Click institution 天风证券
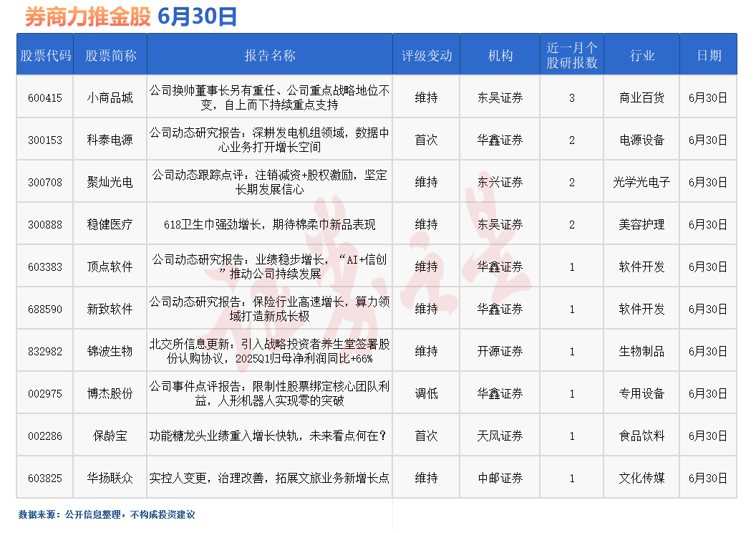Viewport: 756px width, 533px height. pos(500,436)
